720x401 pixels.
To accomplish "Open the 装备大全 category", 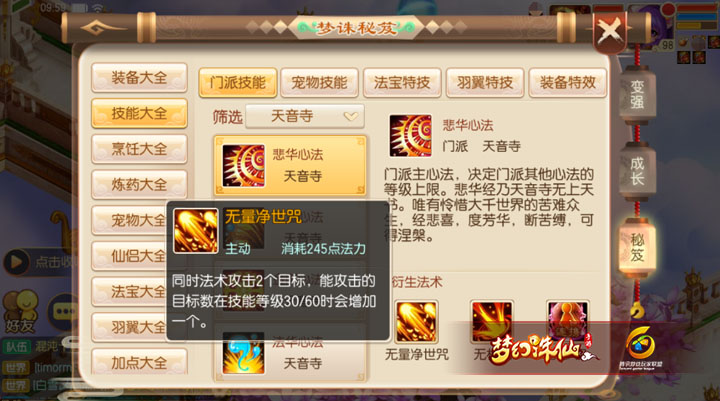I will tap(139, 78).
